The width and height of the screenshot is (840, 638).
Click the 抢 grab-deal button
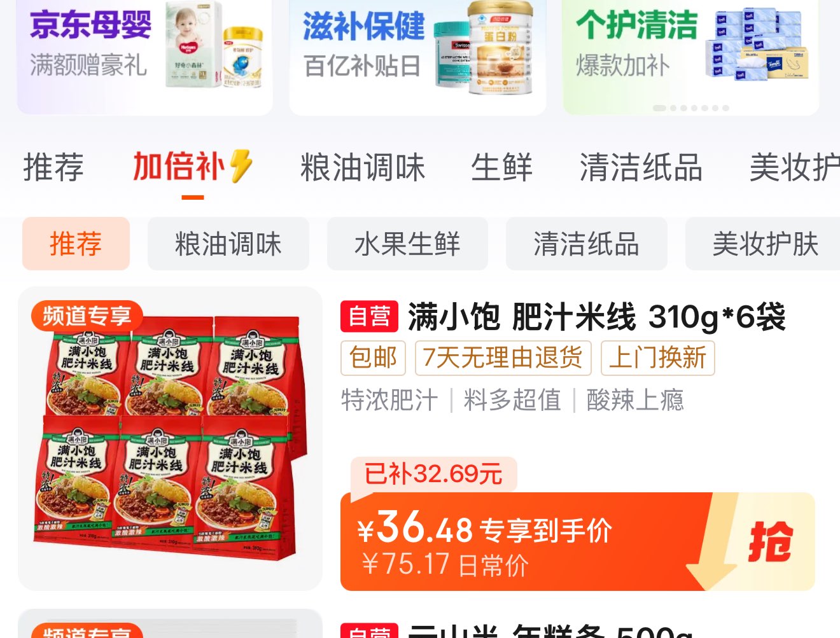tap(770, 542)
